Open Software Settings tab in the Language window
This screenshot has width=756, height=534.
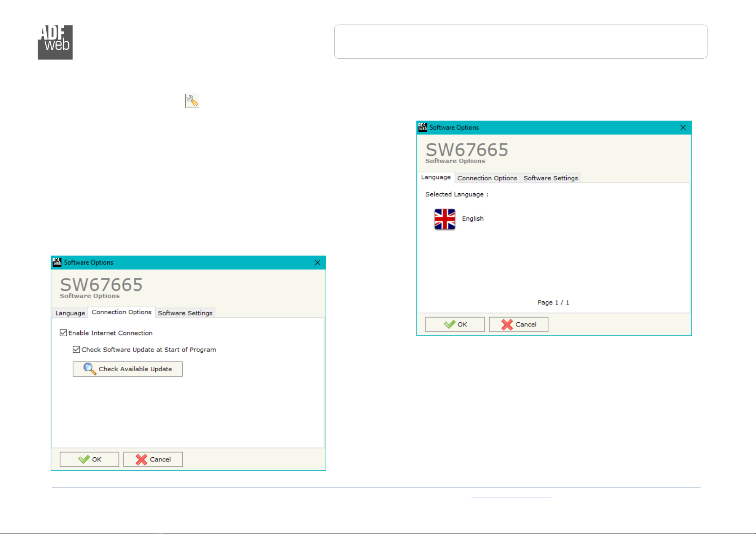click(x=551, y=178)
